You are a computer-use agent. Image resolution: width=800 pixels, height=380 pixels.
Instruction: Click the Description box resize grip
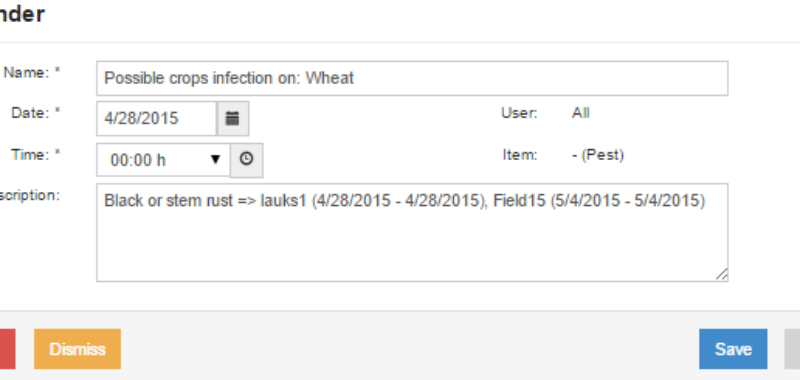721,274
